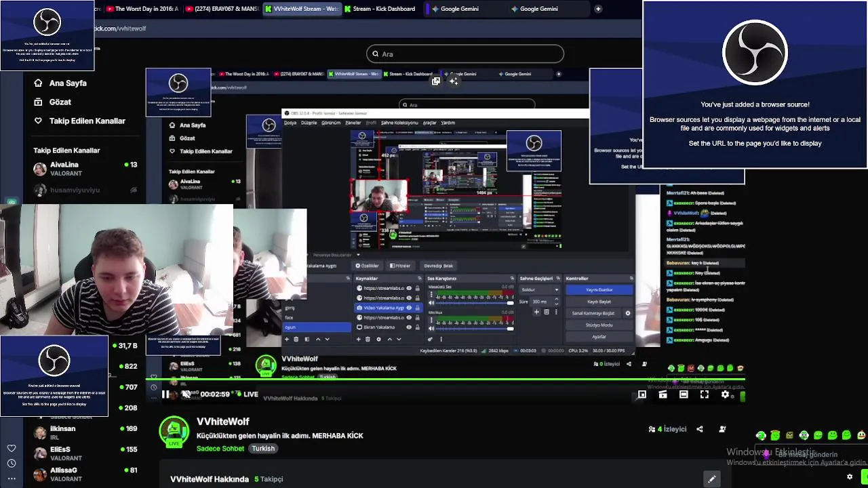Open Soldur transition dropdown in OBS
Image resolution: width=868 pixels, height=488 pixels.
(x=540, y=290)
